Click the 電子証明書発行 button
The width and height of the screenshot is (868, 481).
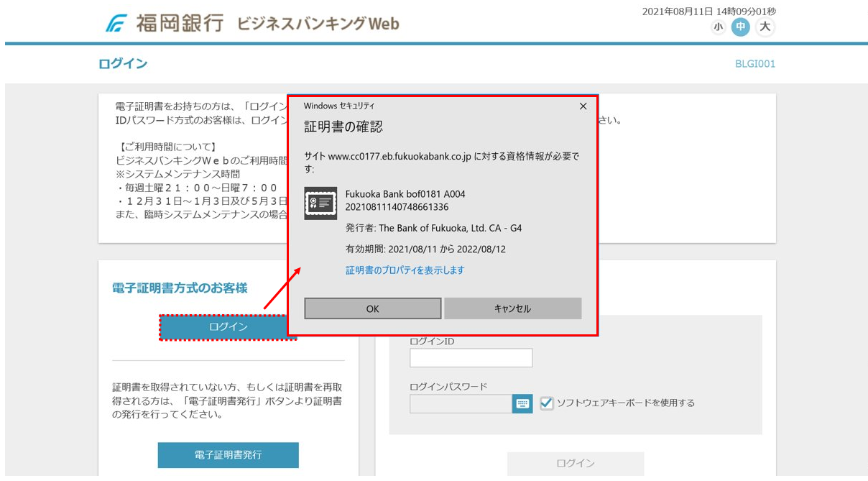[x=228, y=455]
